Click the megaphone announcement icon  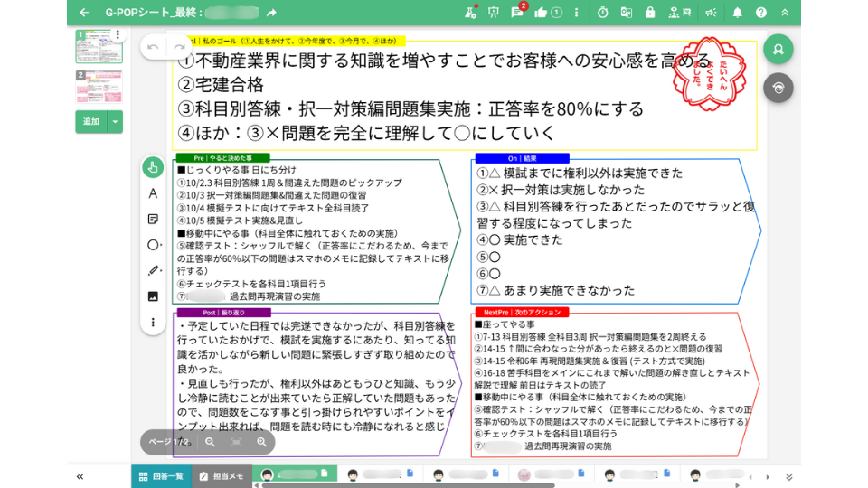click(711, 12)
